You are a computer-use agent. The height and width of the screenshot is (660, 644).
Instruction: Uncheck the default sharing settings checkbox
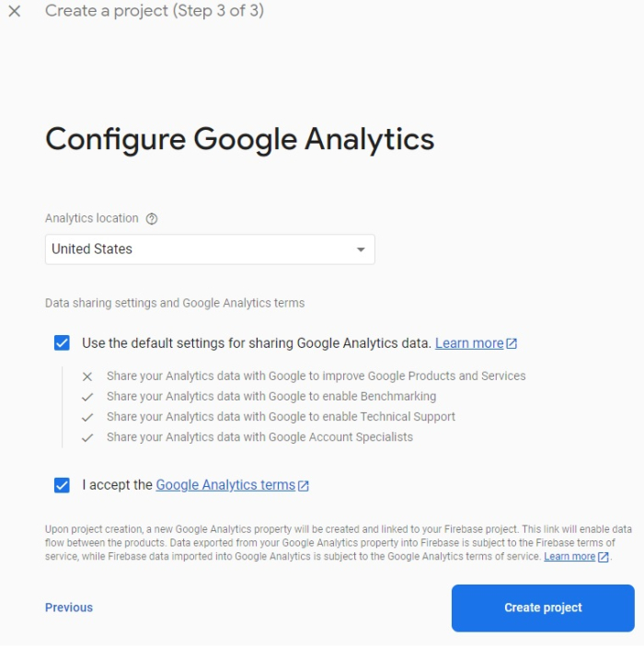point(62,343)
